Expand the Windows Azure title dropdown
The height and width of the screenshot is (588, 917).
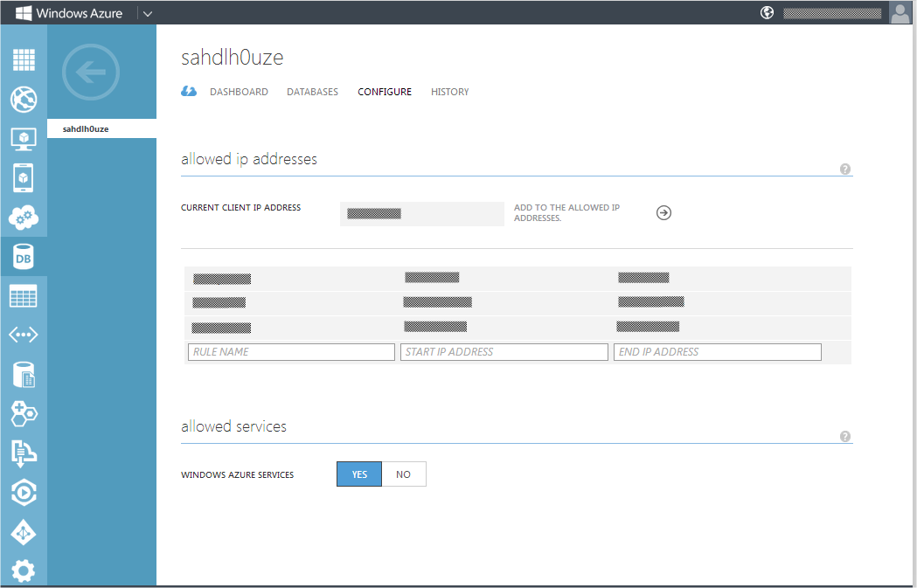[147, 12]
